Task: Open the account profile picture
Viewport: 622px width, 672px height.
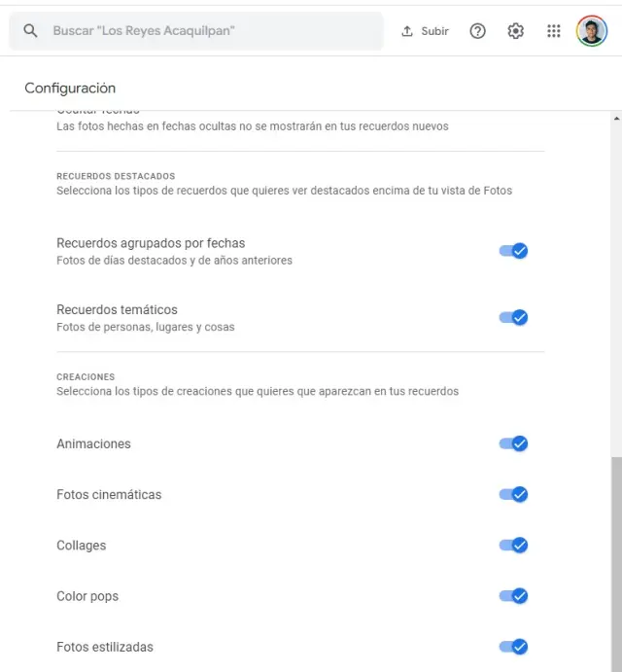Action: click(x=591, y=31)
